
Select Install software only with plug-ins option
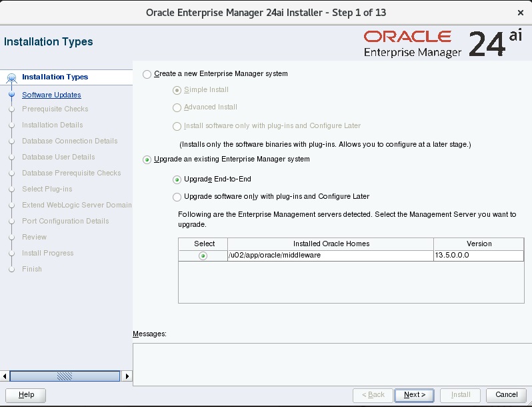177,126
